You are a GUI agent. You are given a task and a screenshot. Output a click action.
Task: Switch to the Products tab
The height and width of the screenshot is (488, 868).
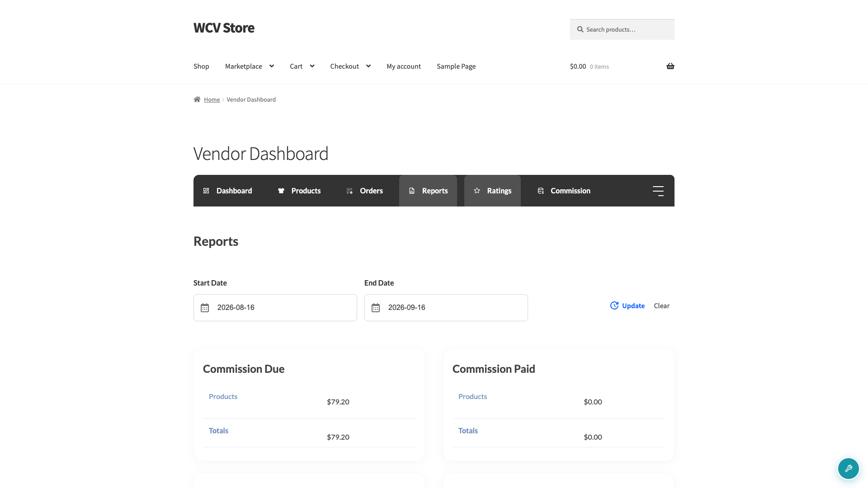[299, 191]
